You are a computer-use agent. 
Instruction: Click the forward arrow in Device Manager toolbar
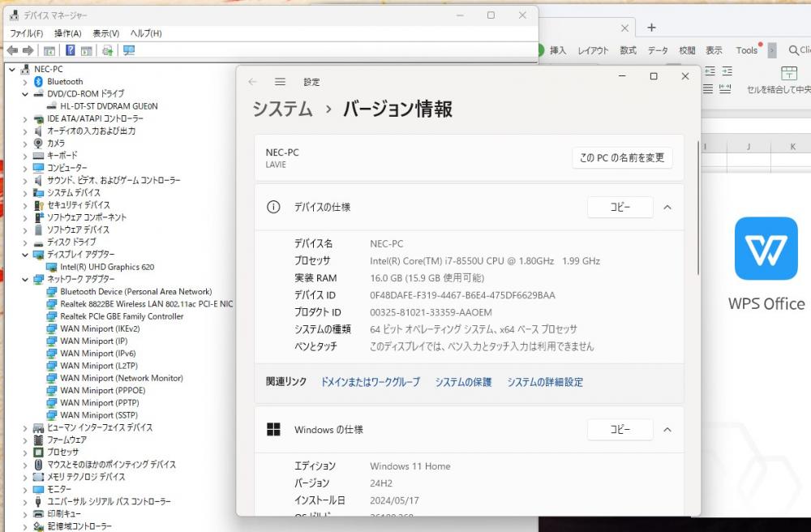[x=28, y=50]
